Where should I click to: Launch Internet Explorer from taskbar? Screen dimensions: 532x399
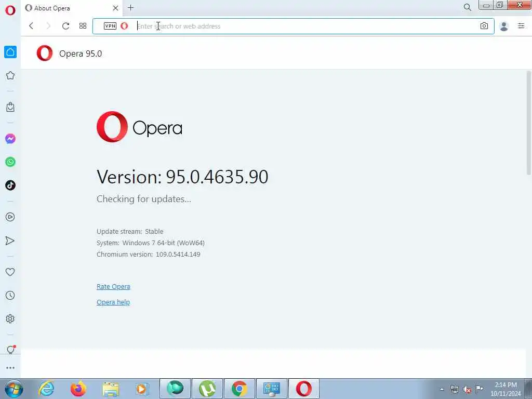point(46,389)
